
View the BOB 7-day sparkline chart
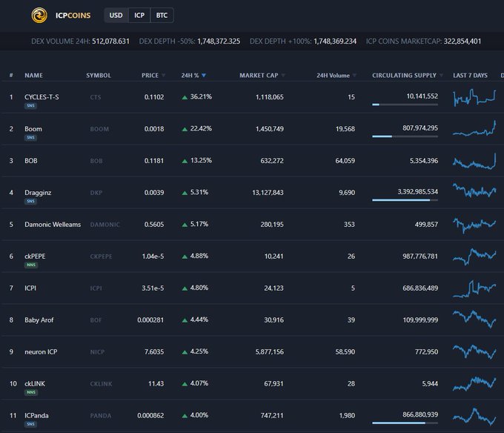point(474,162)
